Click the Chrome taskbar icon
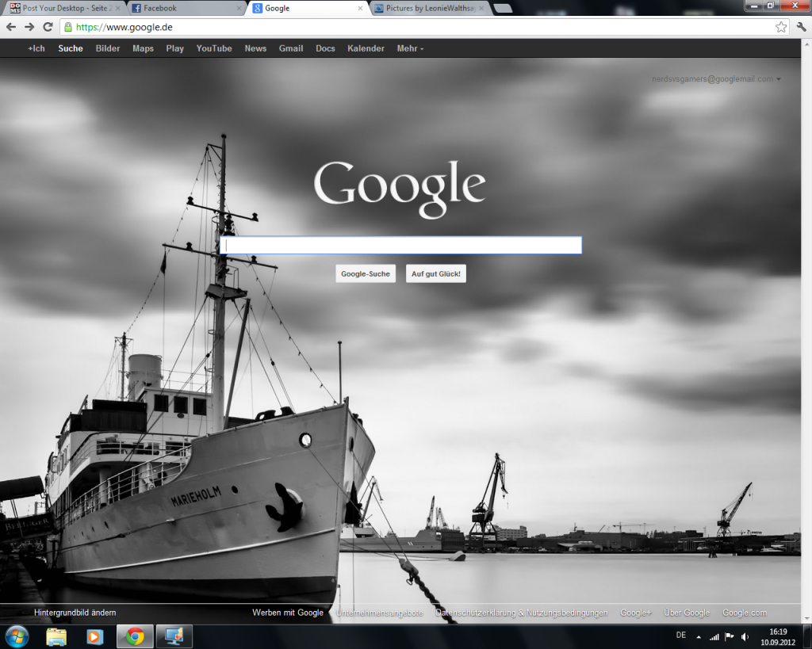The image size is (812, 649). [x=135, y=636]
